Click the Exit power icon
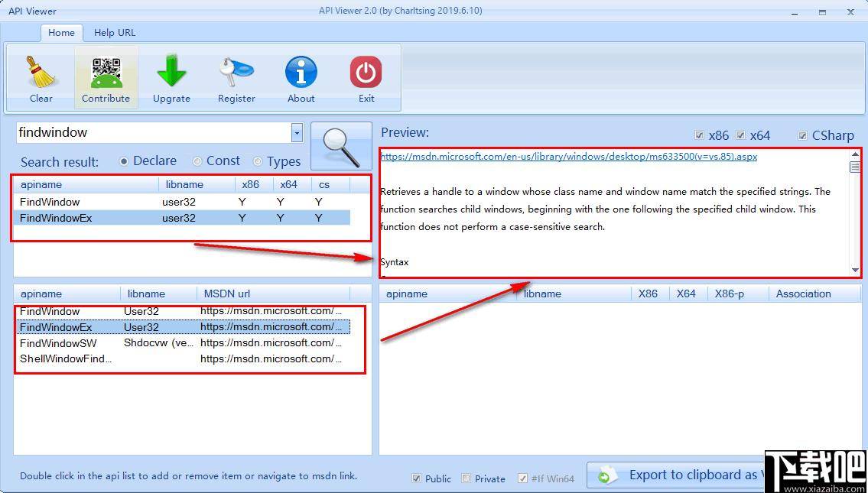Viewport: 868px width, 493px height. pos(366,72)
